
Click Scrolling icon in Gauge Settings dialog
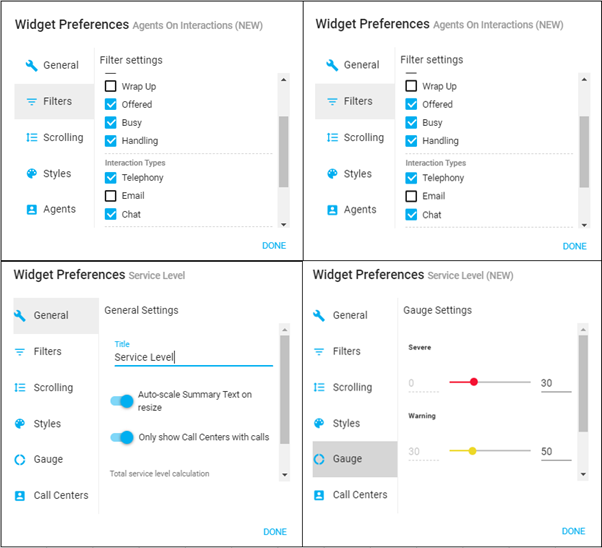point(319,387)
